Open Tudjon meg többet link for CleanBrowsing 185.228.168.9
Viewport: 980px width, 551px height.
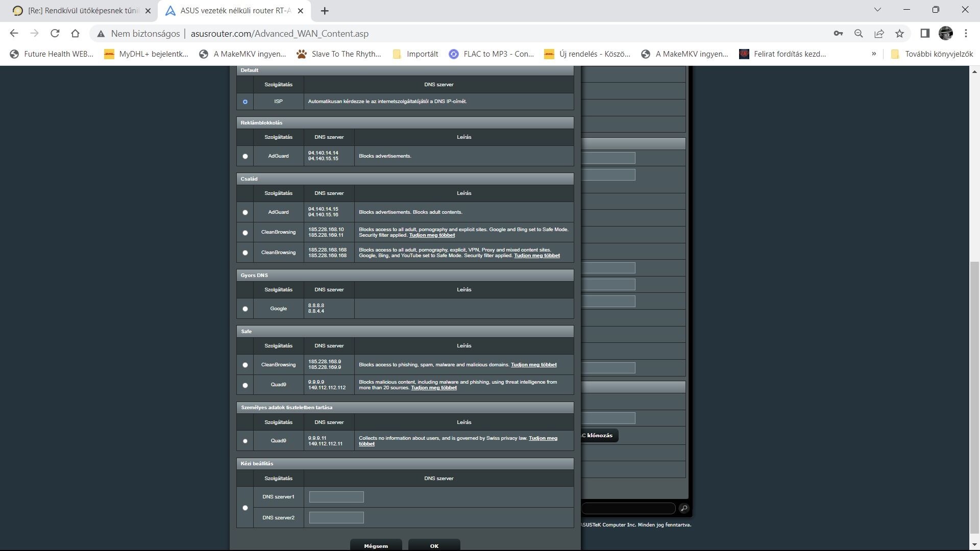tap(534, 365)
